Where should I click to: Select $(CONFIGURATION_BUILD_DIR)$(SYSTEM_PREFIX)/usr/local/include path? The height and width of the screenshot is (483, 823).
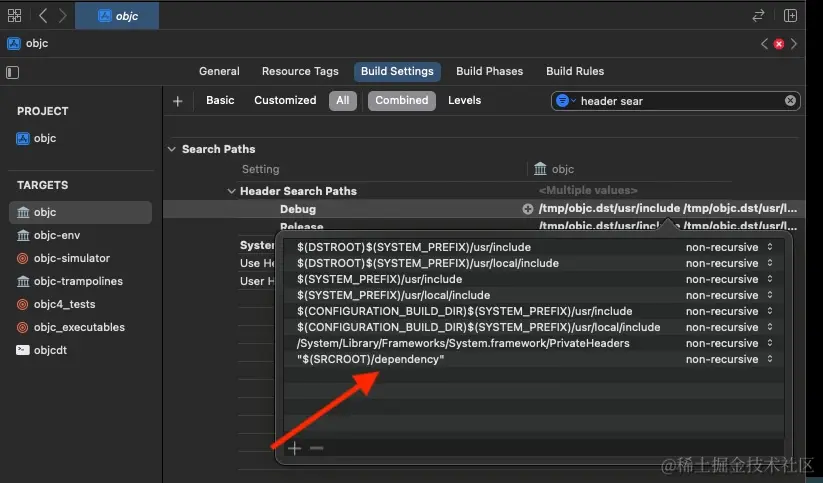(479, 327)
